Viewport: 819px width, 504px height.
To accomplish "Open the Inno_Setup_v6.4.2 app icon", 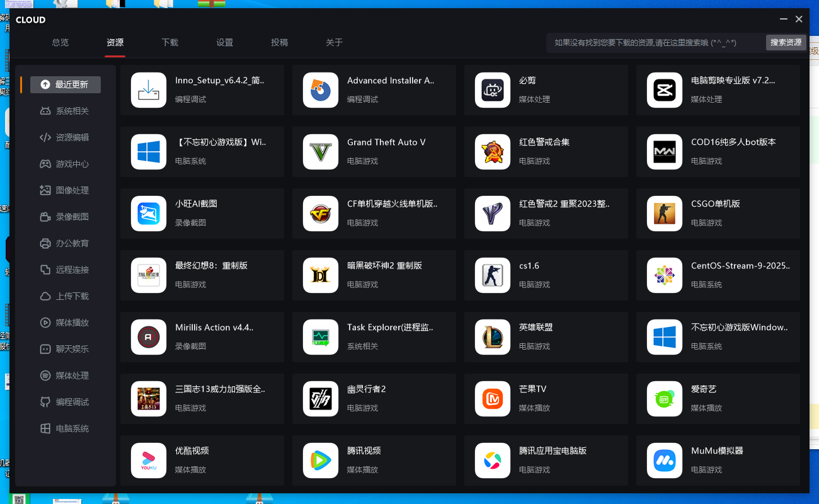I will point(149,90).
